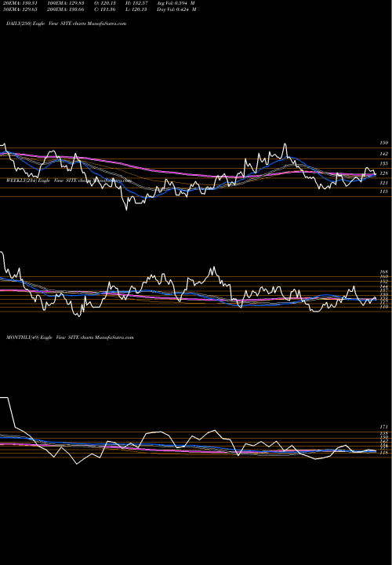Click the 115 price label on daily chart
This screenshot has width=392, height=565.
(383, 191)
